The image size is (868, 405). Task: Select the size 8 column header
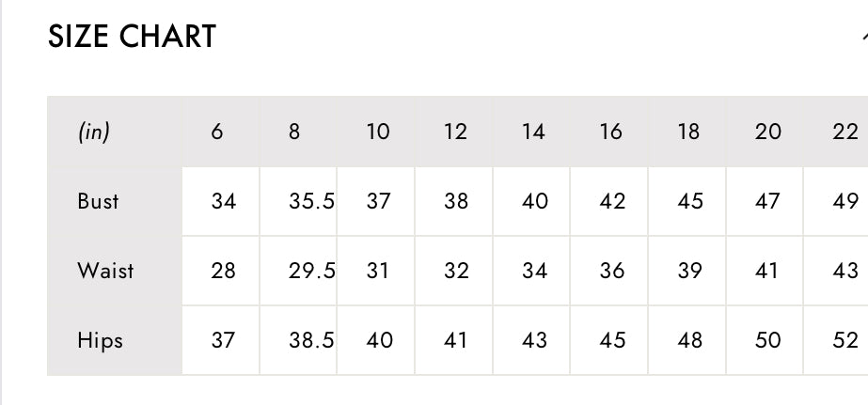point(294,132)
